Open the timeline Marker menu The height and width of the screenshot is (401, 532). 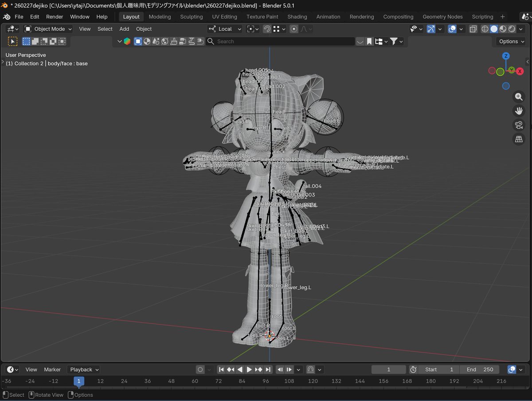click(52, 370)
